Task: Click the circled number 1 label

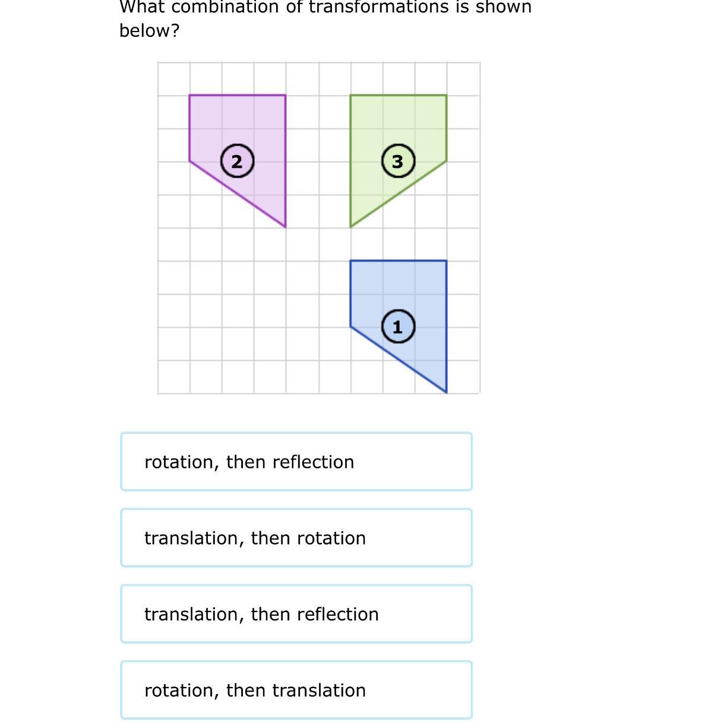Action: point(398,327)
